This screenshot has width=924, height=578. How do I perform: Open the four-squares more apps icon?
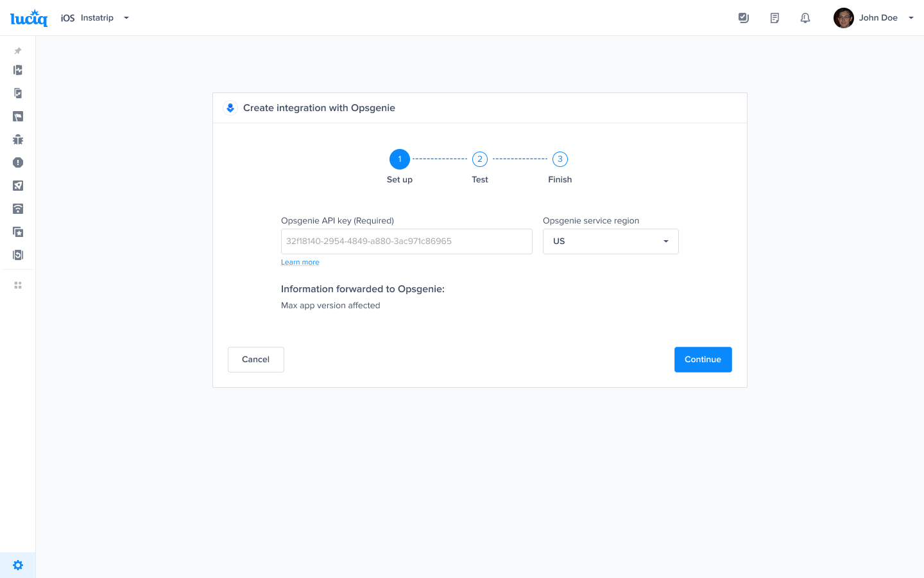(18, 285)
